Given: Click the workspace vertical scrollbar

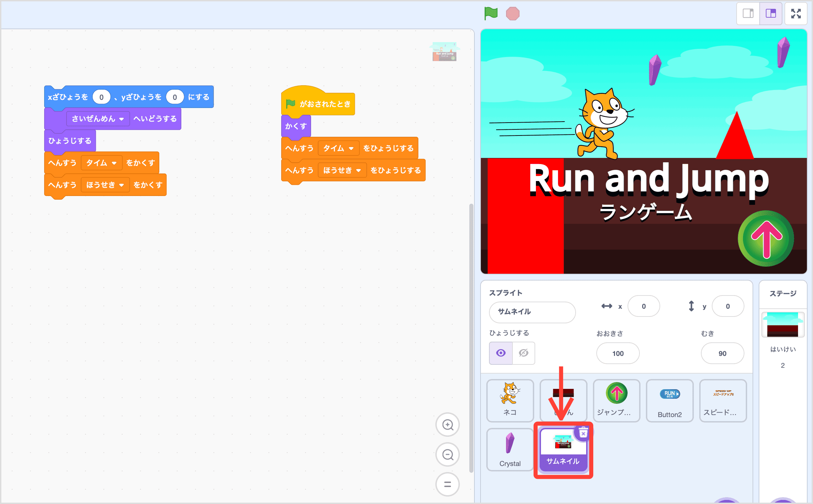Looking at the screenshot, I should tap(471, 338).
